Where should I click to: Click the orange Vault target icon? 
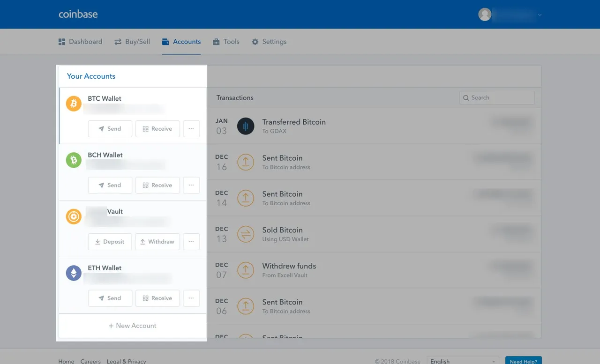pos(74,216)
